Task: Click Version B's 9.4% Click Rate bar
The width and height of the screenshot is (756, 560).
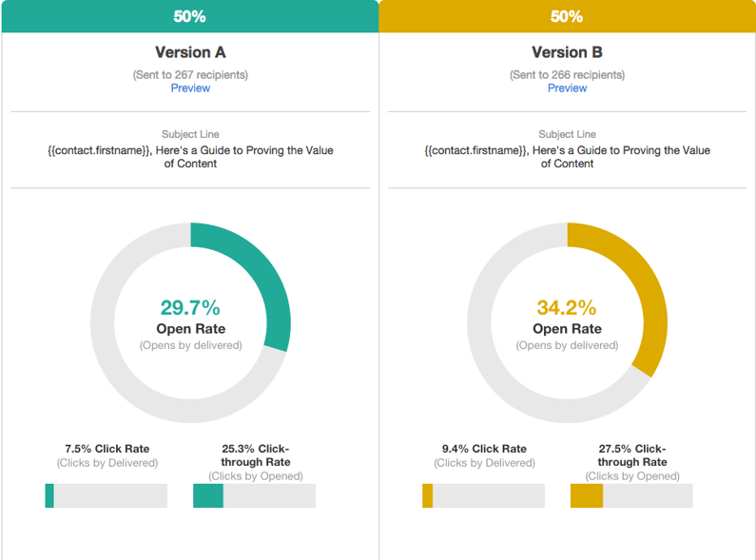Action: (x=483, y=495)
